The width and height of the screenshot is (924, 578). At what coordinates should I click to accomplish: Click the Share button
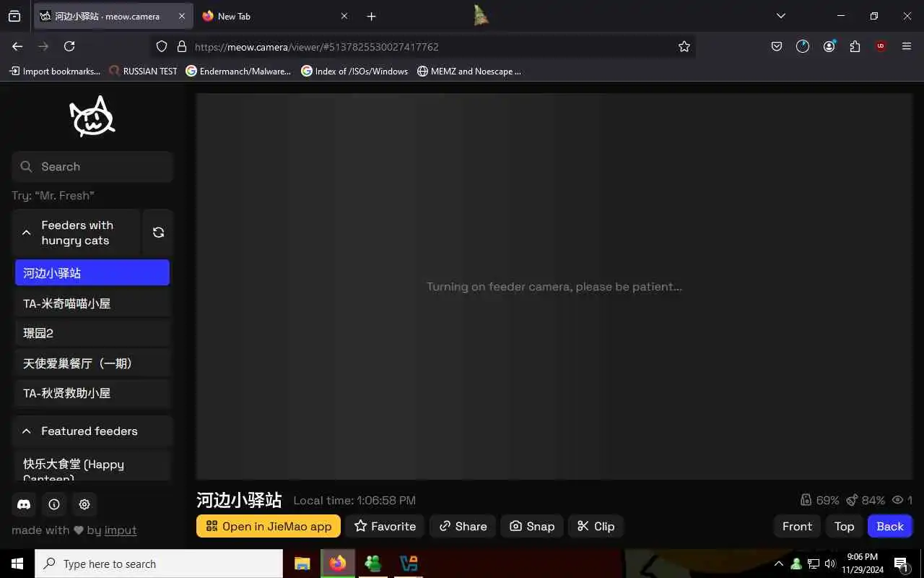click(463, 526)
